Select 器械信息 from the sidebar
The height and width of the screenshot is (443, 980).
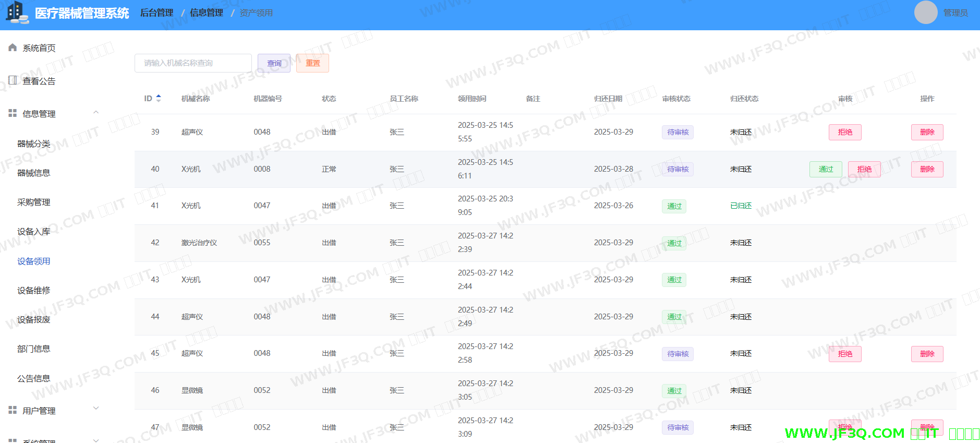pyautogui.click(x=34, y=173)
